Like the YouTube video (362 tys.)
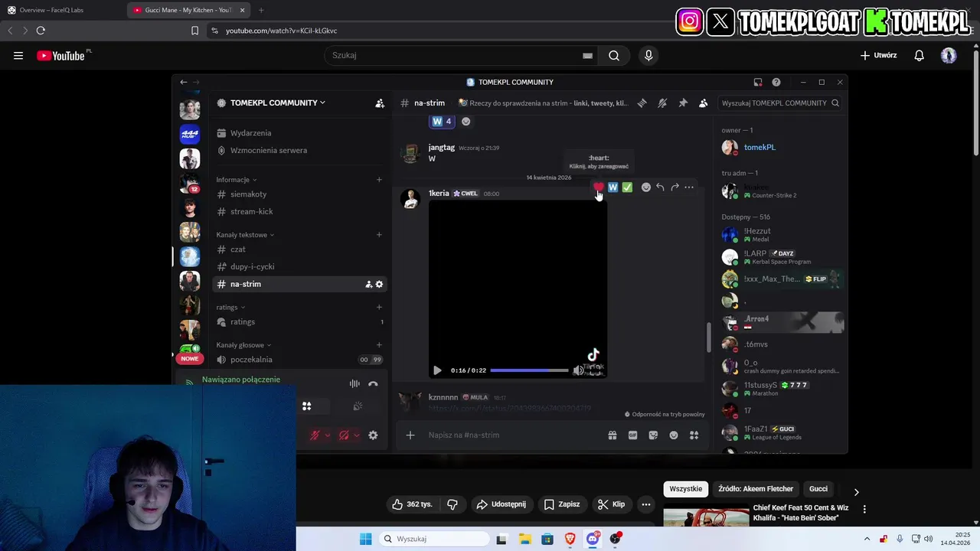Image resolution: width=980 pixels, height=551 pixels. tap(412, 504)
